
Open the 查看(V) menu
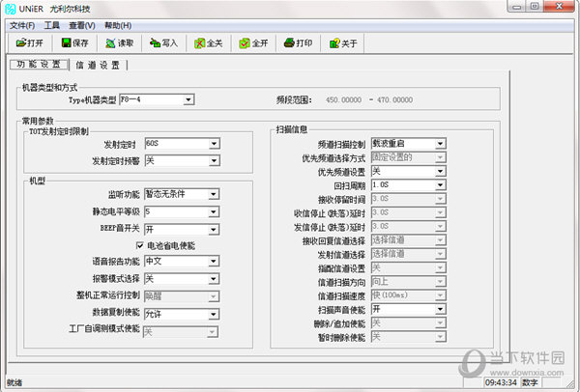point(82,25)
